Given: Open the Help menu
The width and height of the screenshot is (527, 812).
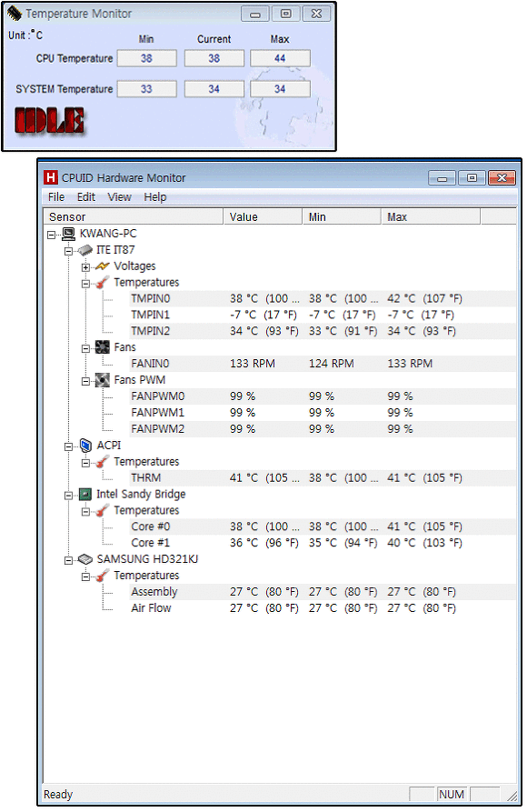Looking at the screenshot, I should 155,197.
